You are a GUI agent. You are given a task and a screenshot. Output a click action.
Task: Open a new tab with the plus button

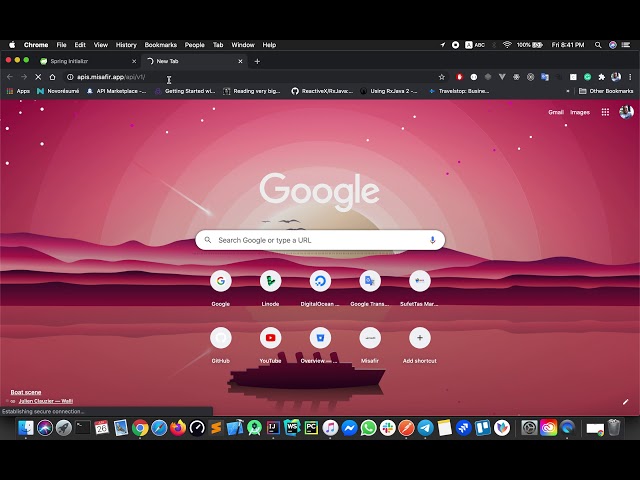257,61
